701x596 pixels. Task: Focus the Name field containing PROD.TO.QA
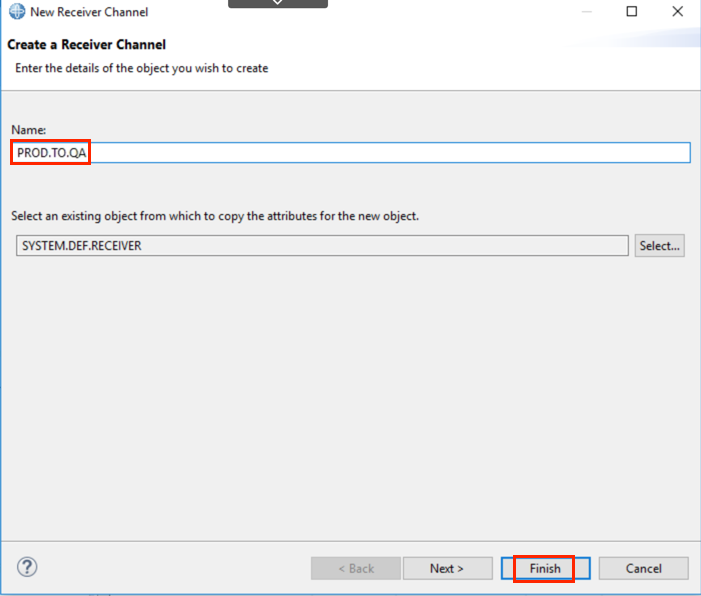pos(350,153)
